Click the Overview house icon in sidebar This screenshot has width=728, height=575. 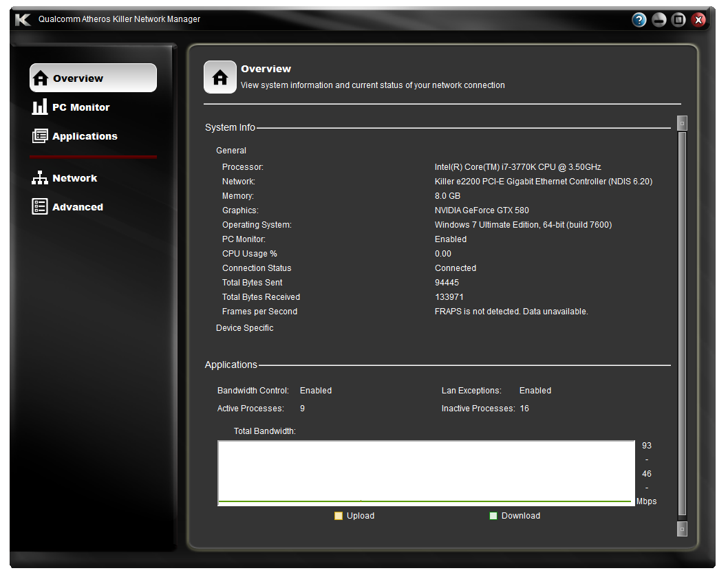pyautogui.click(x=41, y=78)
